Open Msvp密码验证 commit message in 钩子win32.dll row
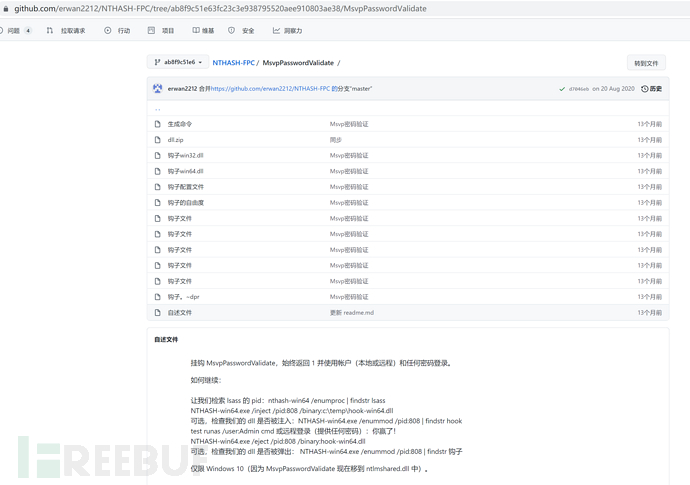690x485 pixels. click(349, 155)
